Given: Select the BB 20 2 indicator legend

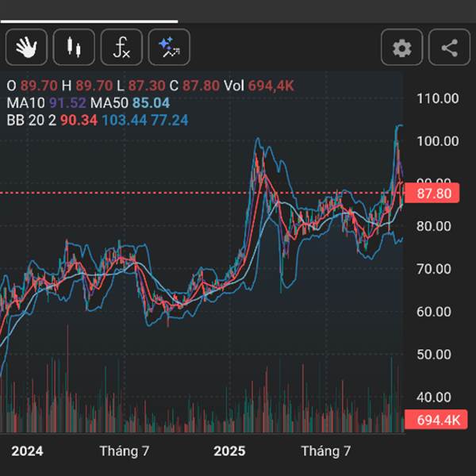Looking at the screenshot, I should (x=31, y=121).
